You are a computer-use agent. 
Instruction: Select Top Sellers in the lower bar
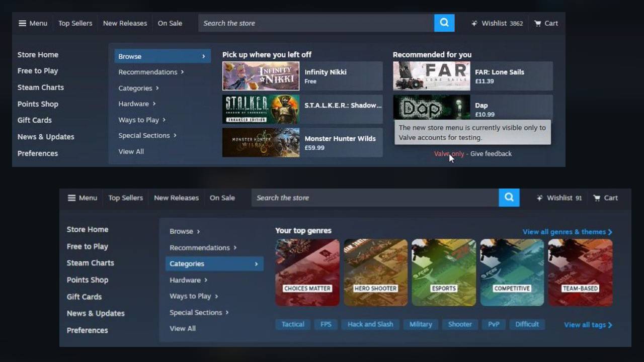[x=125, y=198]
